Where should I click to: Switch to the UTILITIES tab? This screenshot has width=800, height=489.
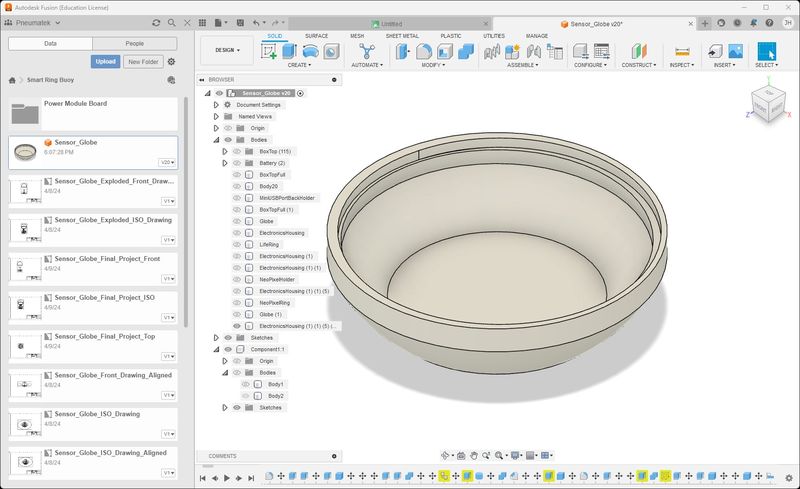click(494, 36)
